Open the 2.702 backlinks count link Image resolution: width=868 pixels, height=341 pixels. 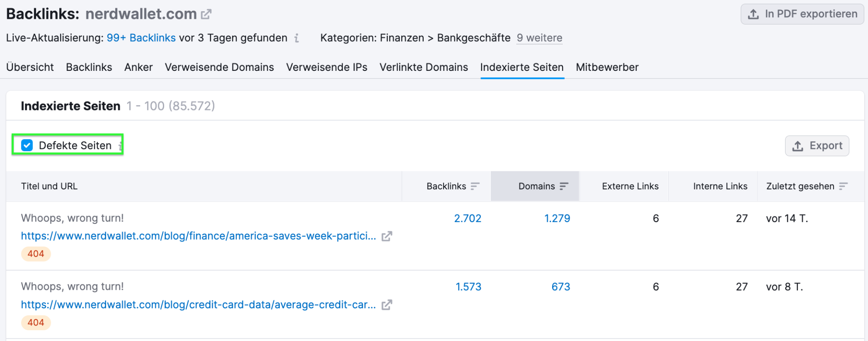point(468,219)
